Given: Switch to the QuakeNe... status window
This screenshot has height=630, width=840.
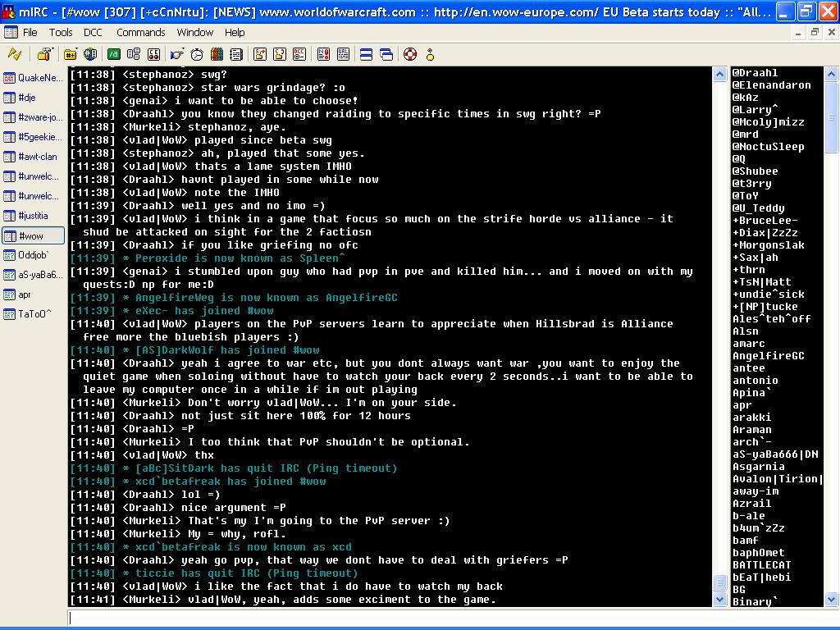Looking at the screenshot, I should [x=33, y=78].
